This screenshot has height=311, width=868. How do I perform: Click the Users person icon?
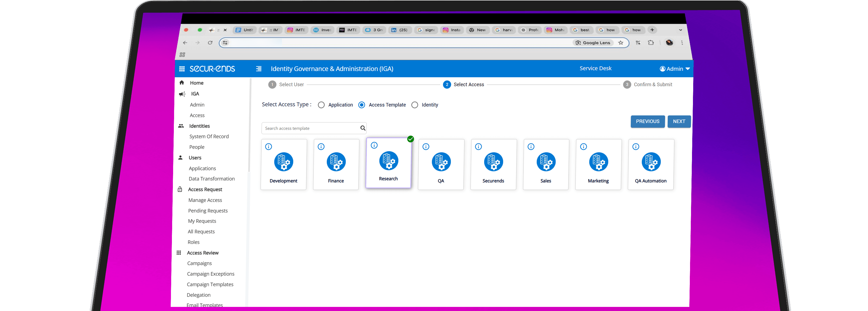[x=181, y=158]
